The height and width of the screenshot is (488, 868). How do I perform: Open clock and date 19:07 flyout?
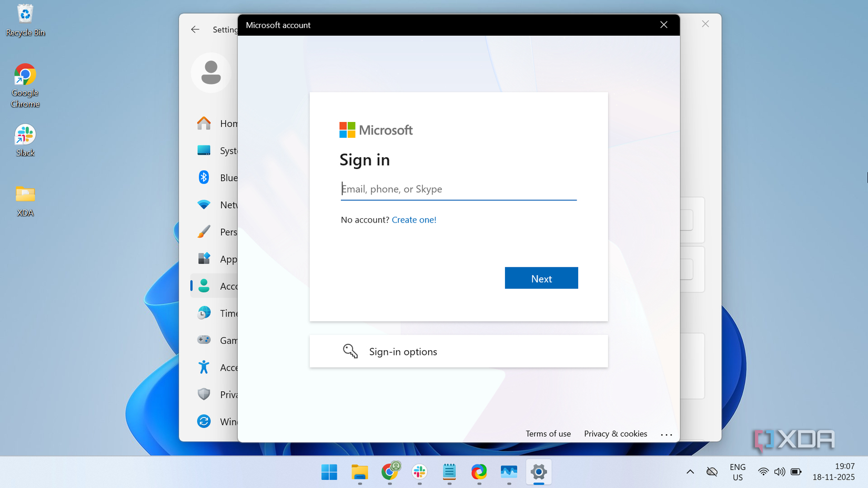tap(834, 472)
